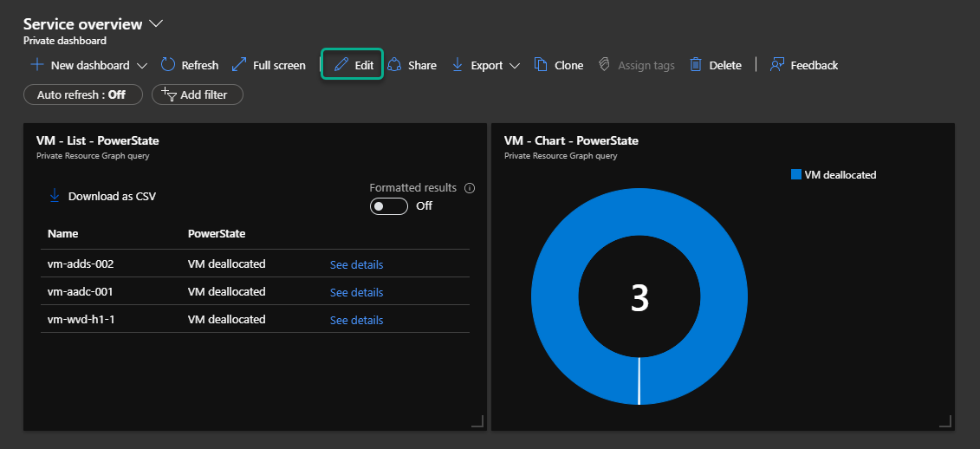Click the number 3 in donut center
The height and width of the screenshot is (449, 980).
(639, 298)
